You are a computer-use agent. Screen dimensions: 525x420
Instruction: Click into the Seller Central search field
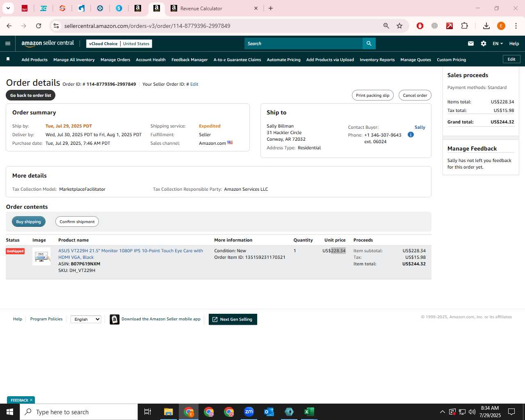coord(304,43)
